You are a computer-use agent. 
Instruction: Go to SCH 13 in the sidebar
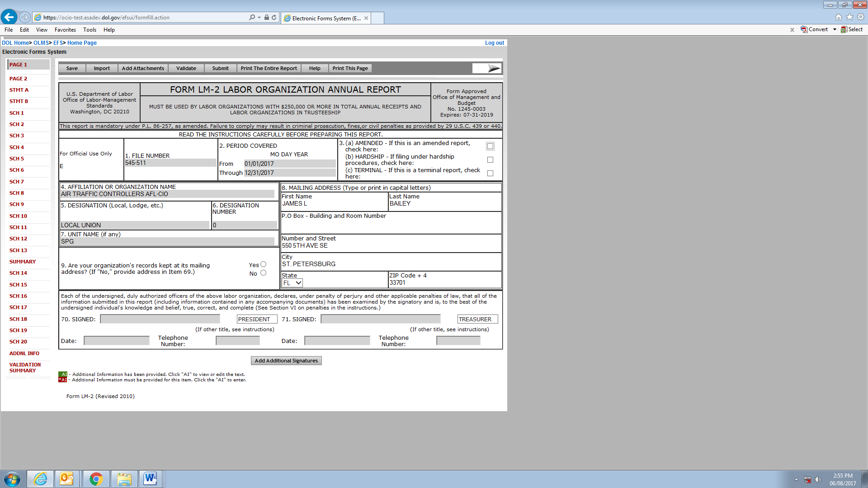pos(18,250)
